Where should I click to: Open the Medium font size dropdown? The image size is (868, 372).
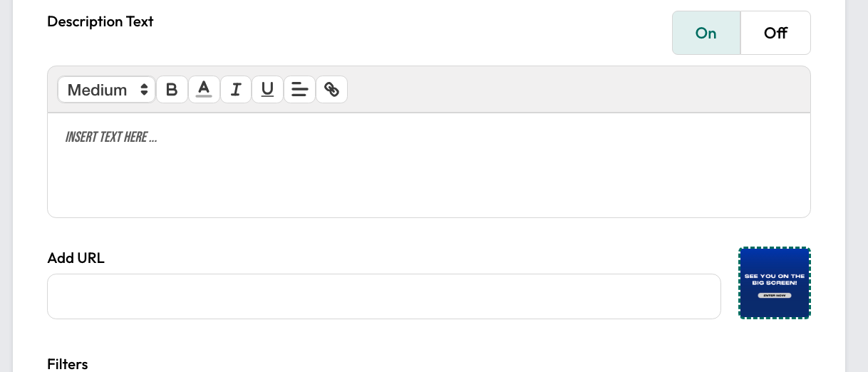tap(107, 90)
